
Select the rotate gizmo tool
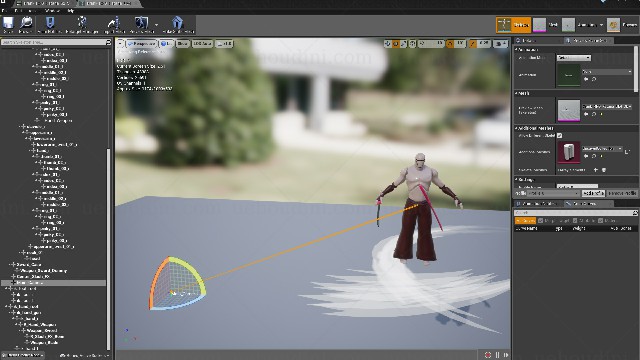[x=396, y=43]
